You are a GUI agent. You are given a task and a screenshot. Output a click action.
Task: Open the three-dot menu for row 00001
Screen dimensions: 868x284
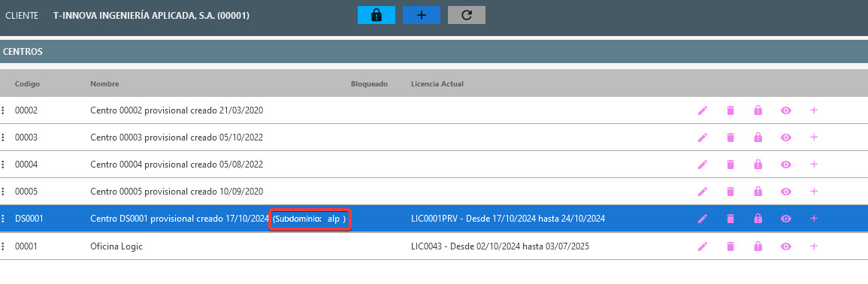[3, 246]
